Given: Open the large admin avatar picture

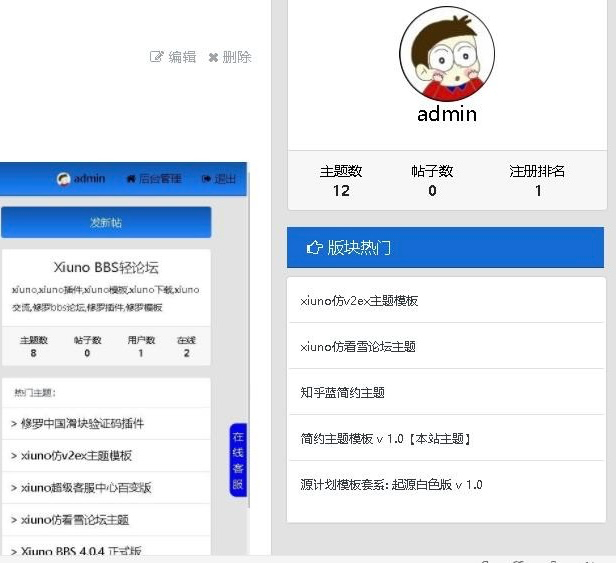Looking at the screenshot, I should click(447, 53).
